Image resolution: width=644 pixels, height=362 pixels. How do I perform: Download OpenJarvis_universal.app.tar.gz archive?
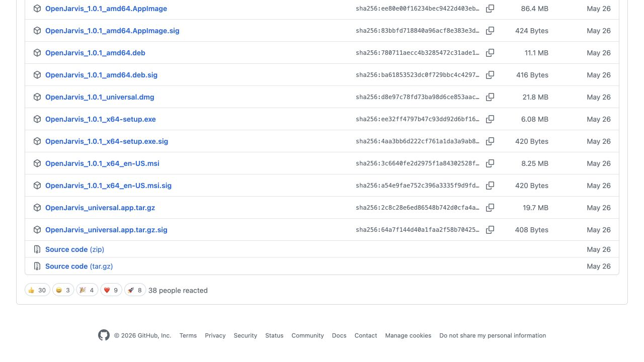[100, 208]
